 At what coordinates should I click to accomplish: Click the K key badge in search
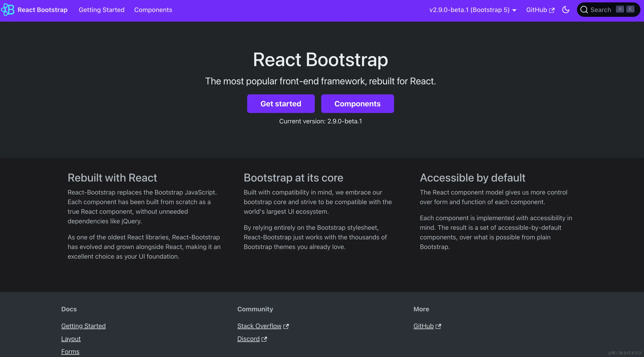point(630,9)
